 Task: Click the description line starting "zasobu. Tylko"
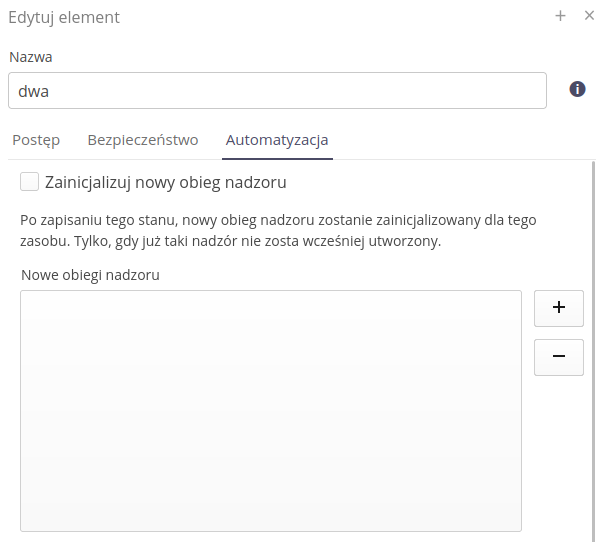coord(230,241)
